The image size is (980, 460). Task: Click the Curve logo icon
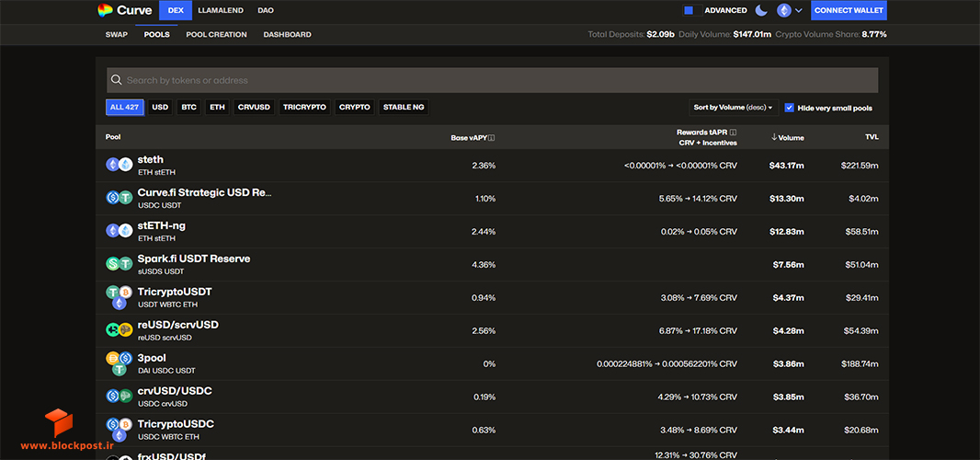pyautogui.click(x=105, y=10)
